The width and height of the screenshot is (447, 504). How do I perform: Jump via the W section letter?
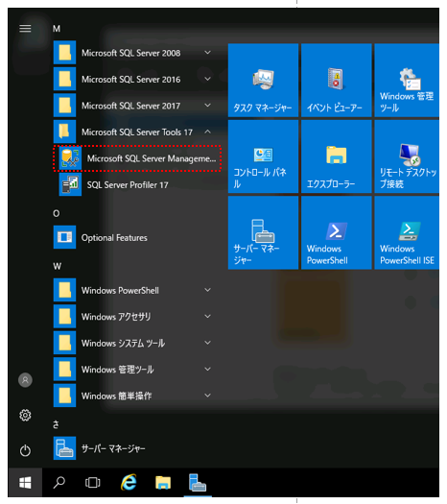tap(58, 266)
